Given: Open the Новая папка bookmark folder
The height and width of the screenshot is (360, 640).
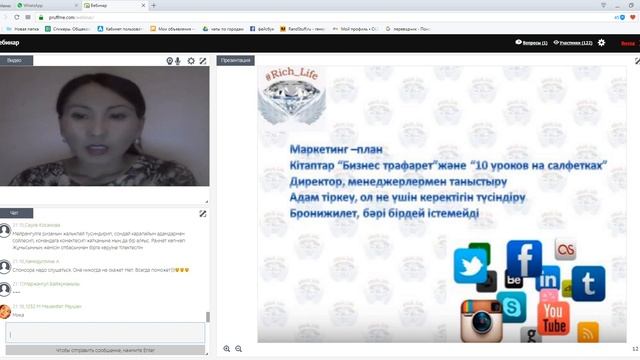Looking at the screenshot, I should click(23, 29).
